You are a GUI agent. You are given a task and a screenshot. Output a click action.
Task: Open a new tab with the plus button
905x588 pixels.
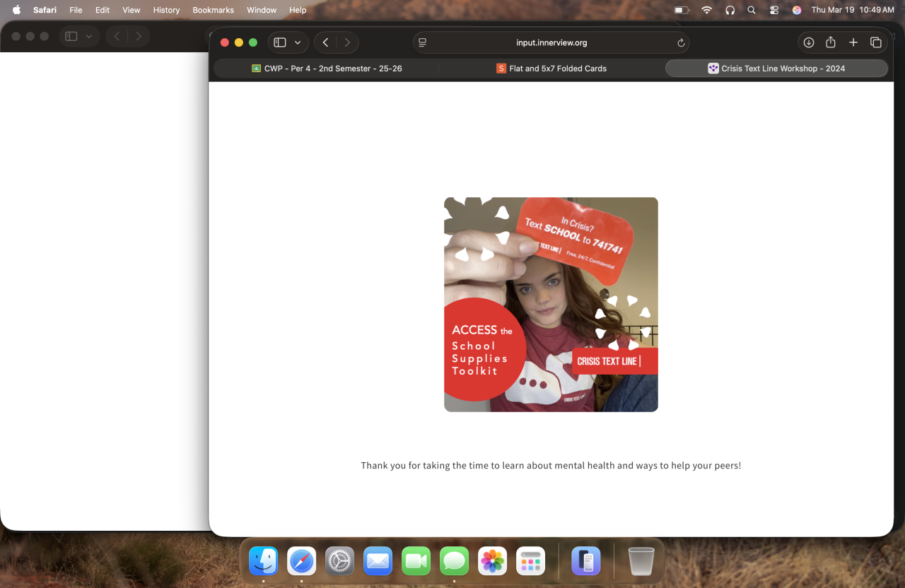(853, 42)
